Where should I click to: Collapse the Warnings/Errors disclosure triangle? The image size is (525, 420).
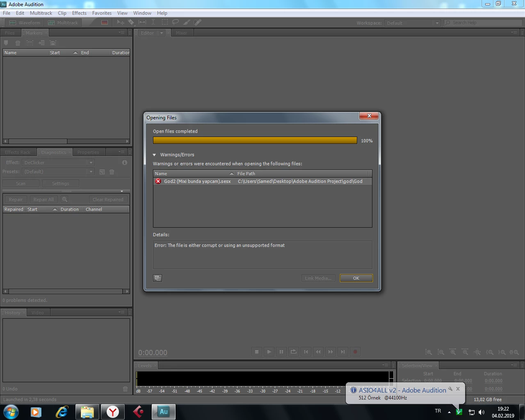(x=155, y=155)
